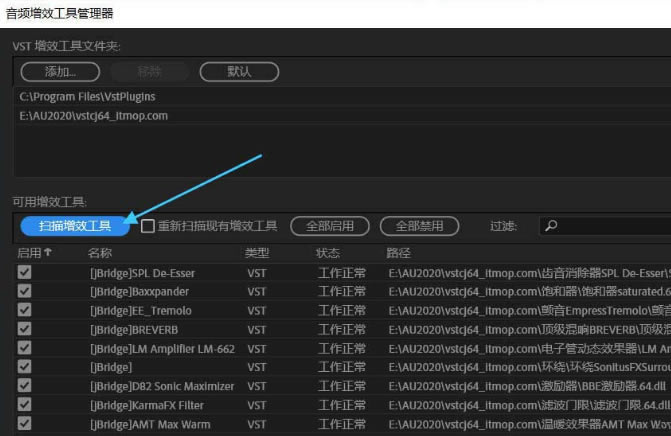Uncheck LM Amplifier LM-662 checkbox
The height and width of the screenshot is (436, 671).
point(24,348)
